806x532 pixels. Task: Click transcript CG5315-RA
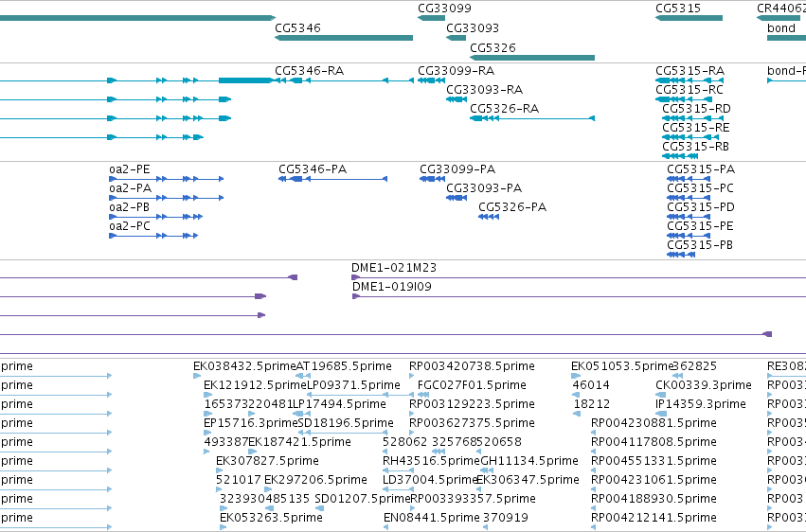click(690, 80)
